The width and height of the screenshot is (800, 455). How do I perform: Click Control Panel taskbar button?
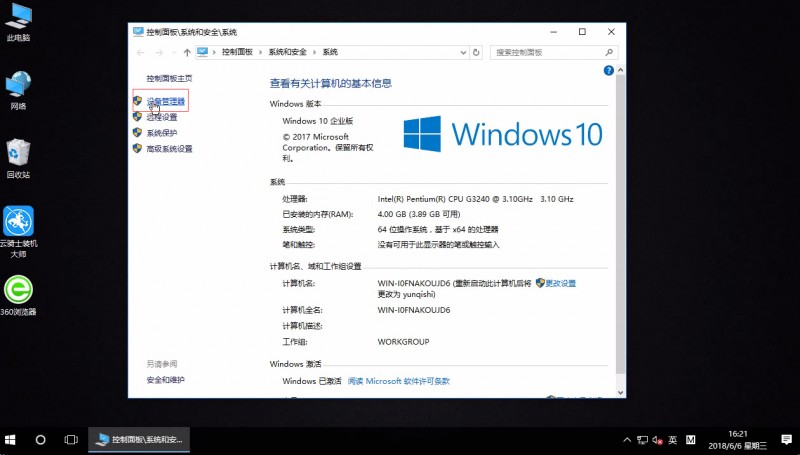pyautogui.click(x=139, y=440)
